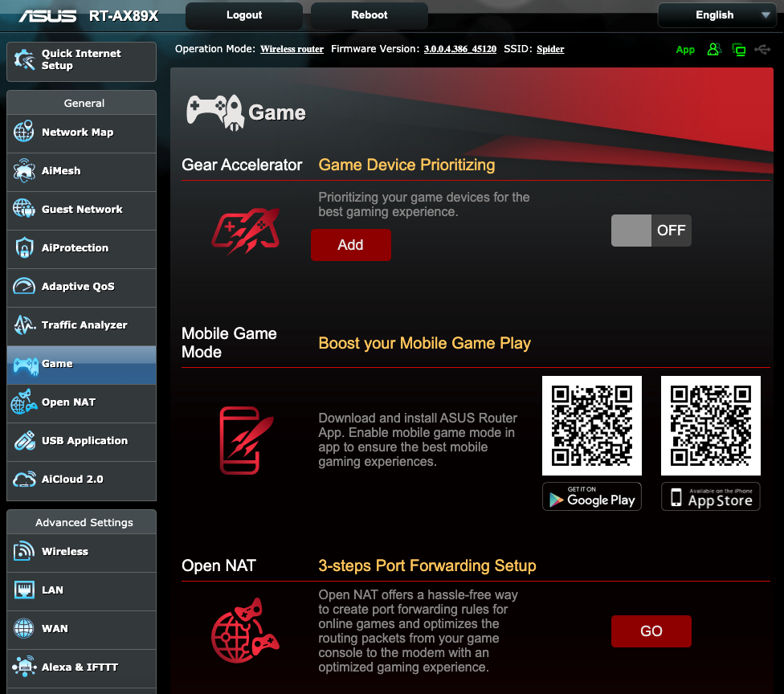The width and height of the screenshot is (784, 694).
Task: Click the red GO button for Open NAT
Action: [x=651, y=631]
